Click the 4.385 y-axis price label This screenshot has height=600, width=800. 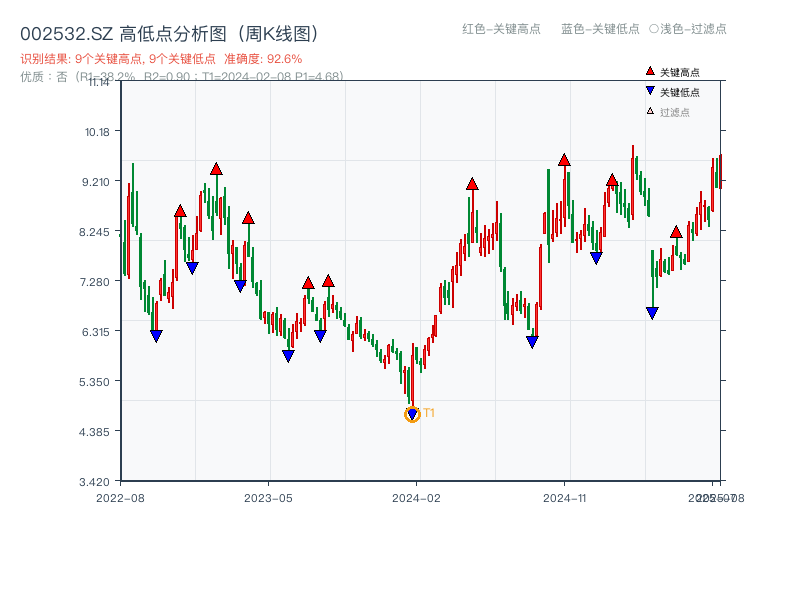coord(94,432)
